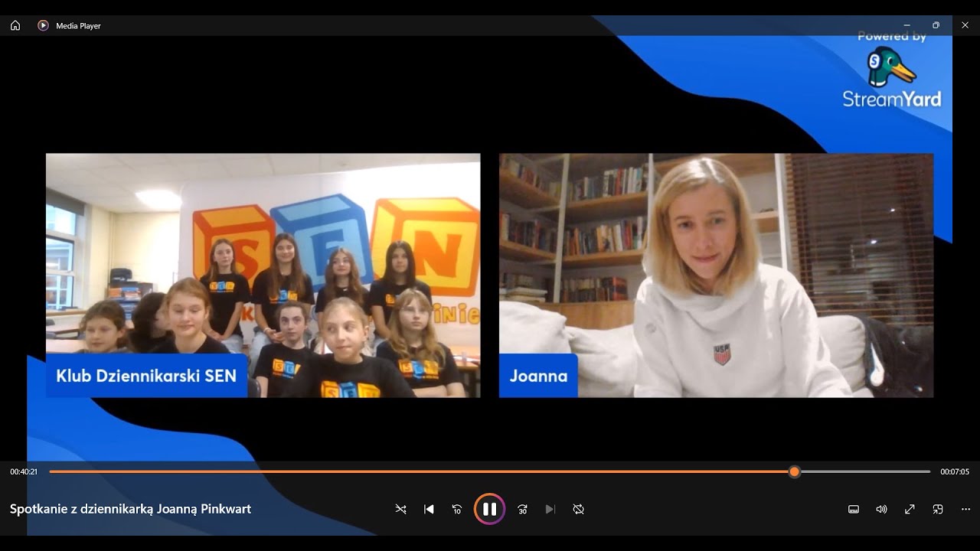Minimize the Media Player window
The width and height of the screenshot is (980, 551).
pos(907,25)
